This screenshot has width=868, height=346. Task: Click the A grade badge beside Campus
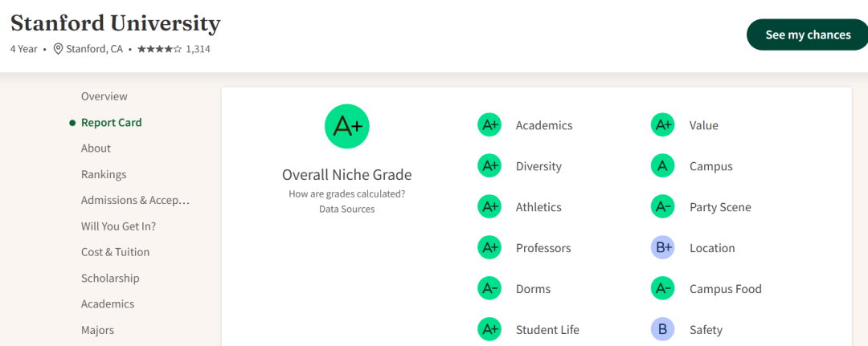(x=662, y=166)
